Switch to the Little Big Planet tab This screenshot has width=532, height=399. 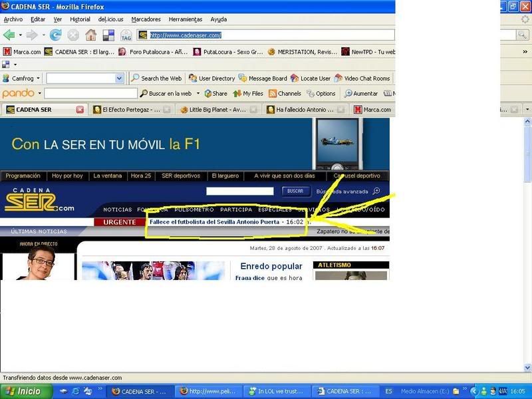pyautogui.click(x=217, y=110)
